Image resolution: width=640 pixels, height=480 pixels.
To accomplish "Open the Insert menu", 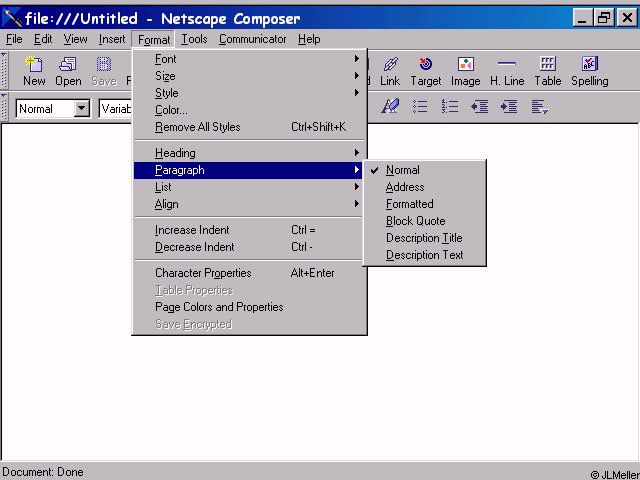I will (x=112, y=39).
